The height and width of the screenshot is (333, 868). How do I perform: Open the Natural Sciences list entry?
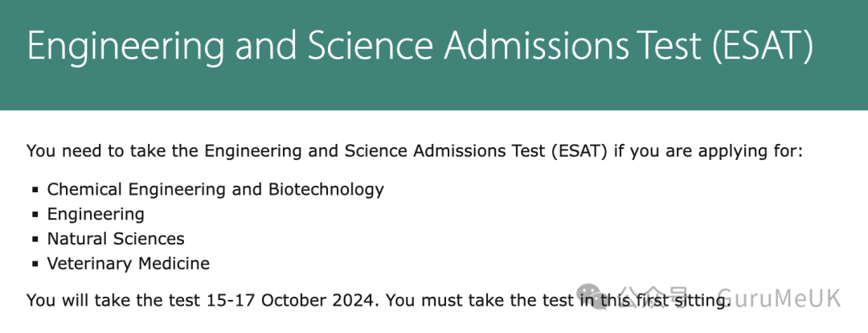pos(116,239)
